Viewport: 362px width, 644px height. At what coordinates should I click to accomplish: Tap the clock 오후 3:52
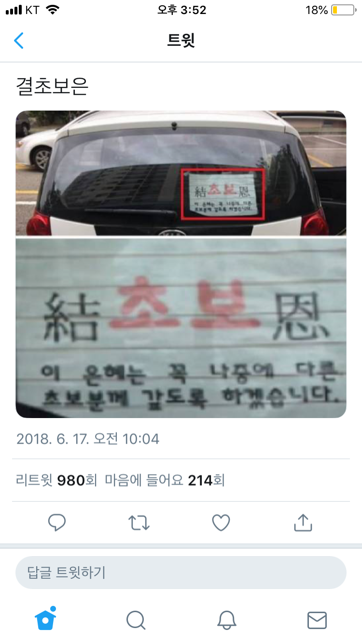click(x=181, y=10)
